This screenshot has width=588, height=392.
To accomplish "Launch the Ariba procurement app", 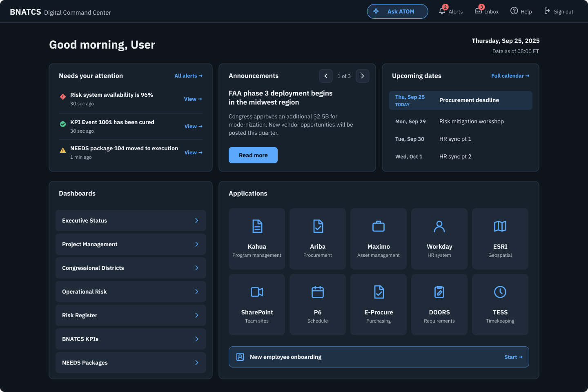I will (x=318, y=239).
